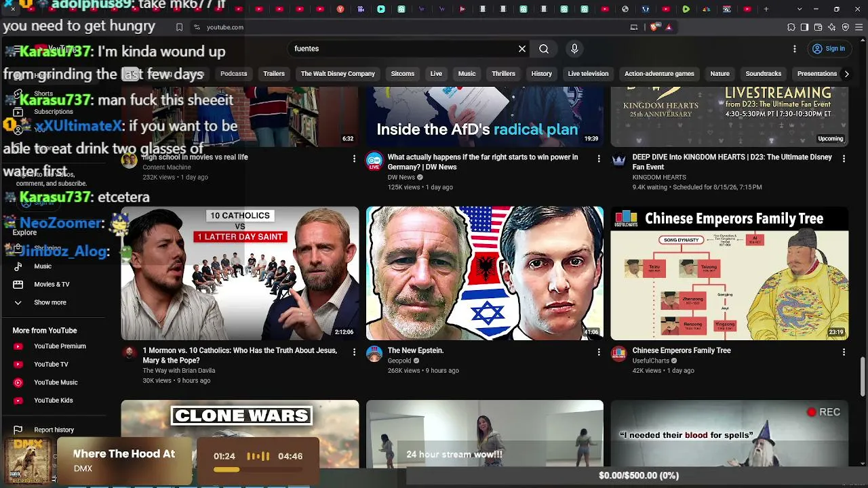Image resolution: width=868 pixels, height=488 pixels.
Task: Toggle the browser sidebar panel
Action: (x=804, y=27)
